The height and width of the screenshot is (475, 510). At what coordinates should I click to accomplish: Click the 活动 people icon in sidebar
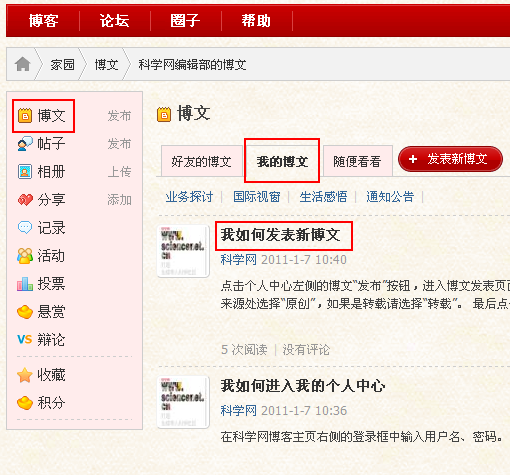[x=25, y=256]
